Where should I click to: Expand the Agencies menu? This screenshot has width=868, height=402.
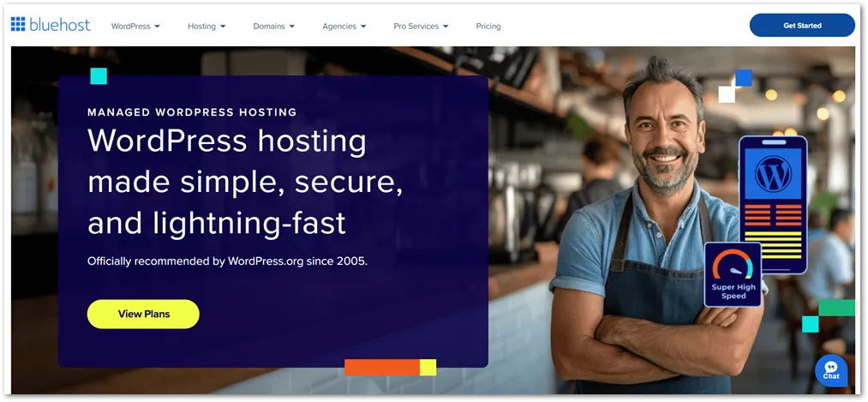click(x=344, y=26)
